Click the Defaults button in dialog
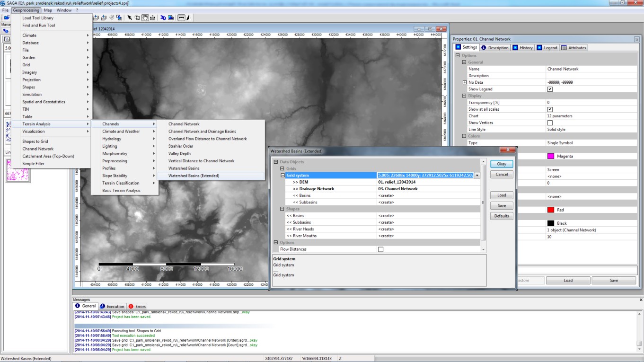Image resolution: width=644 pixels, height=362 pixels. point(502,216)
